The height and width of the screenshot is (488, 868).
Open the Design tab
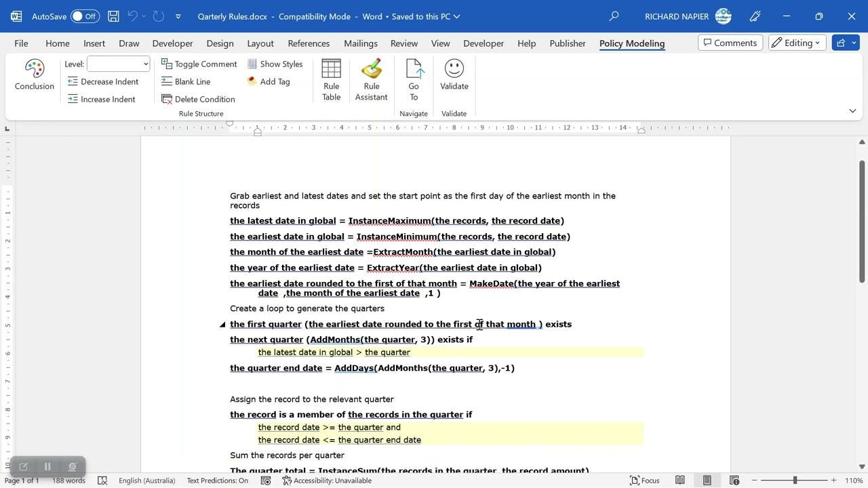click(220, 43)
